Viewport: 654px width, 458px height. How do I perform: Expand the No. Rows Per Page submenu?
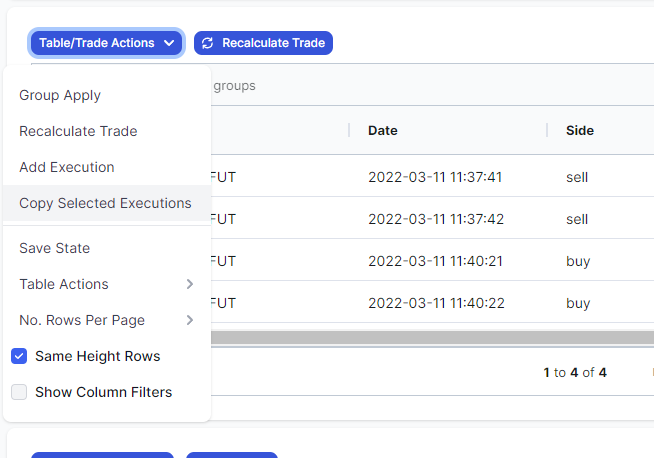pyautogui.click(x=107, y=320)
